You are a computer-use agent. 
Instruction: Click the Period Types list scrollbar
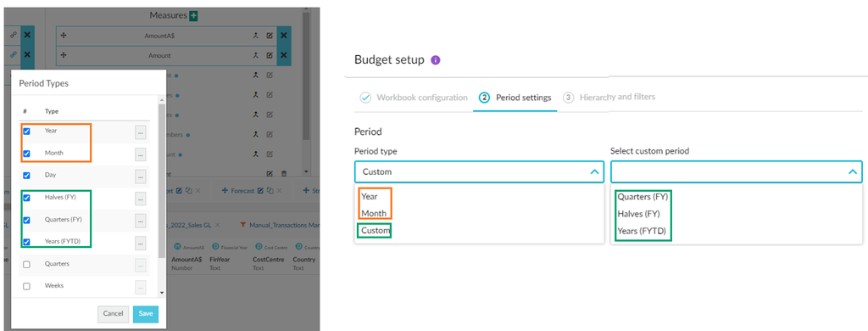[162, 180]
